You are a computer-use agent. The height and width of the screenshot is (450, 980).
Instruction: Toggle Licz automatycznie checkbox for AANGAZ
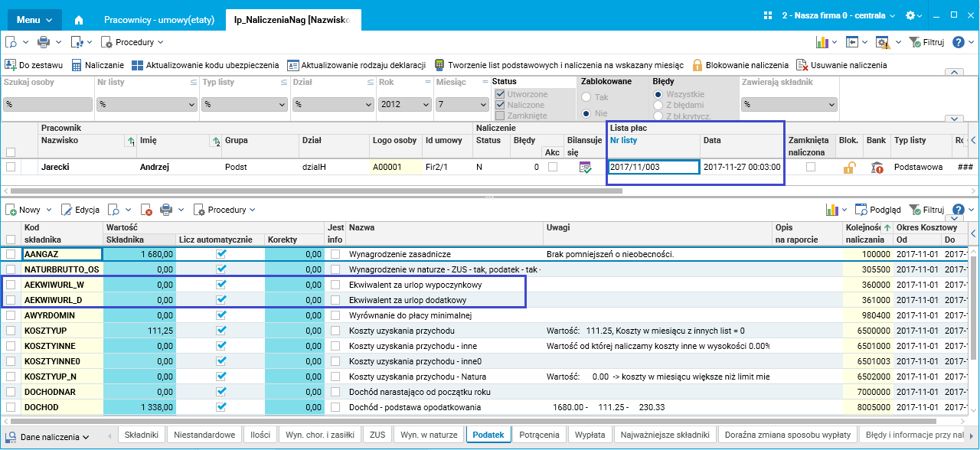[x=221, y=253]
